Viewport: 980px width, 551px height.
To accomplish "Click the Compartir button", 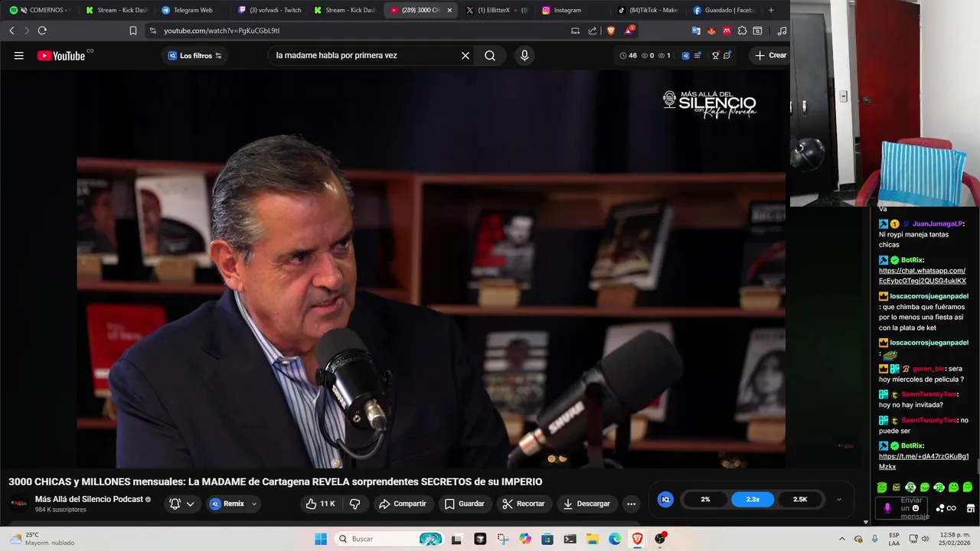I will coord(403,504).
